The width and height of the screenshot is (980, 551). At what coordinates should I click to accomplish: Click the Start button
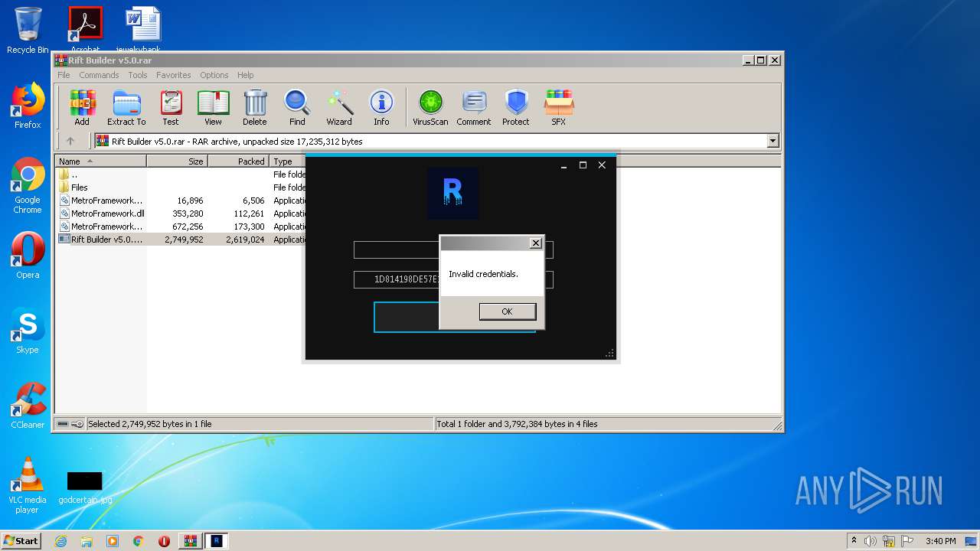pos(21,540)
